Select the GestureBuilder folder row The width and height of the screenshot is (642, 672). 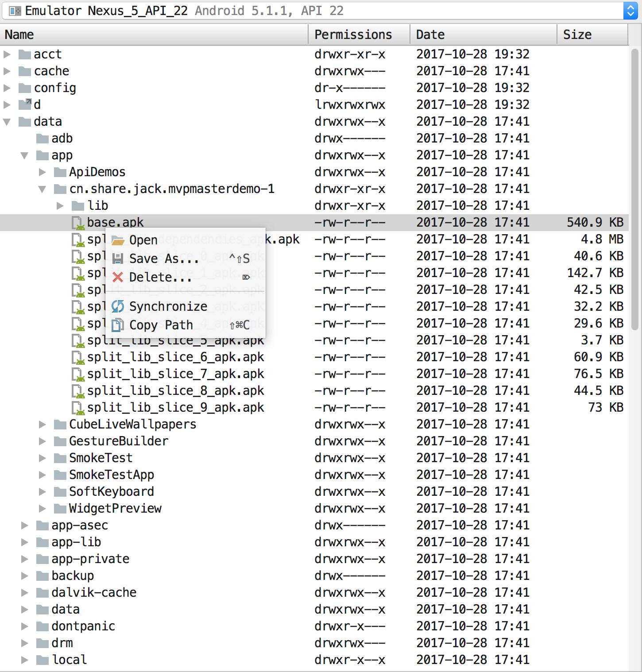coord(314,441)
